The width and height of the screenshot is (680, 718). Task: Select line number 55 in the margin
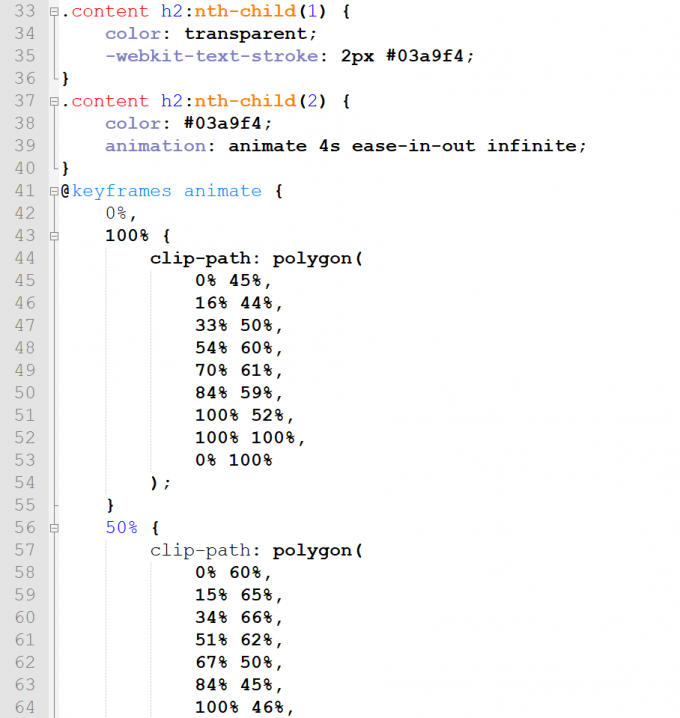(25, 505)
